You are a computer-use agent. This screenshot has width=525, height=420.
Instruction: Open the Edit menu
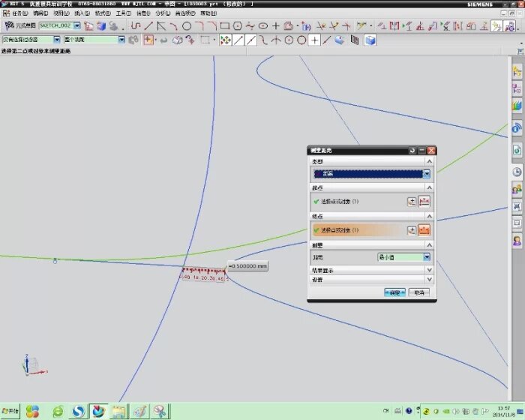[x=40, y=13]
